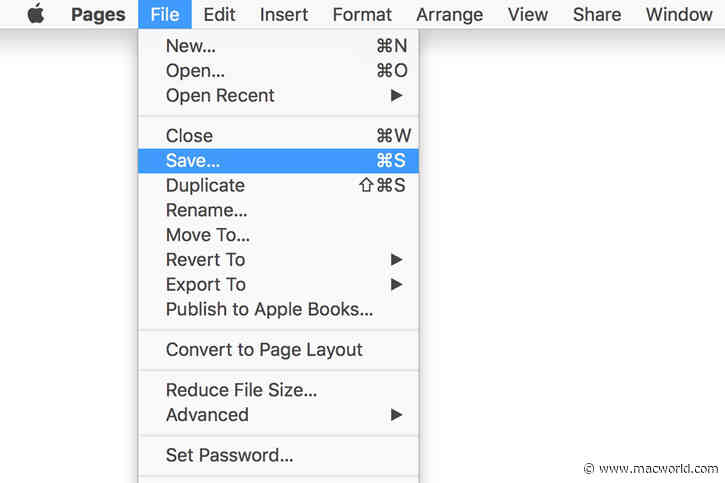The image size is (725, 483).
Task: Select Duplicate from the File menu
Action: point(278,185)
